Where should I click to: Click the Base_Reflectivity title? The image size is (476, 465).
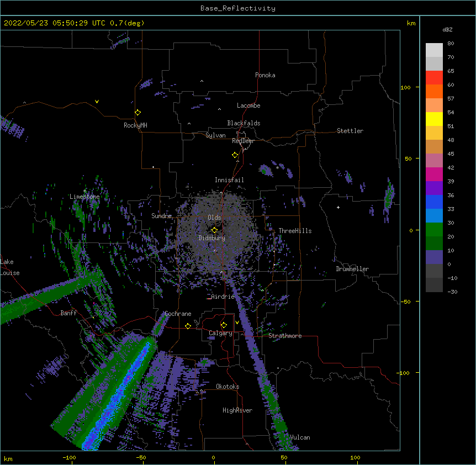(x=238, y=8)
